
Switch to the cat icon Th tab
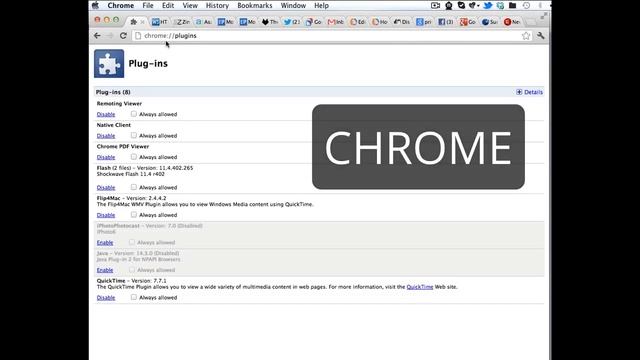(270, 22)
